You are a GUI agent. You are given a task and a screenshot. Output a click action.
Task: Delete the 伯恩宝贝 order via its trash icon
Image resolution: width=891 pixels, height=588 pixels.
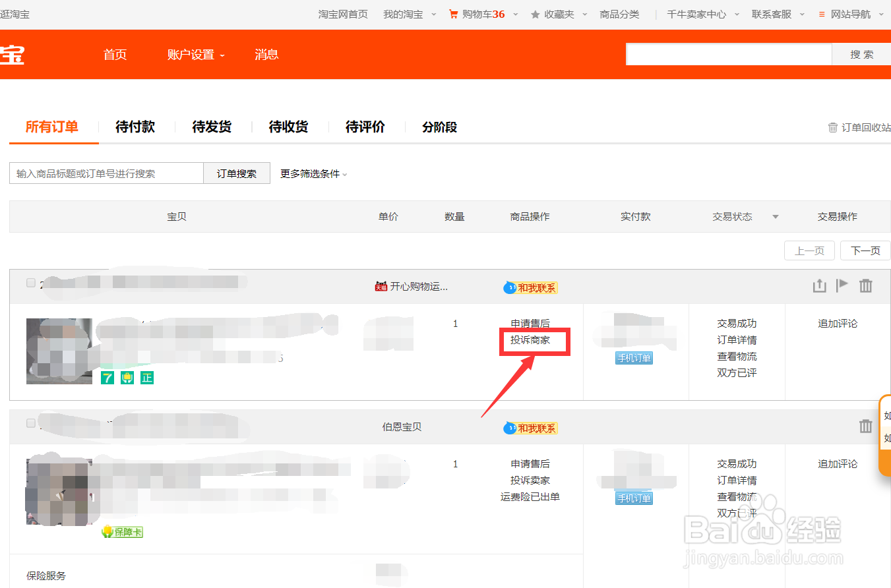click(866, 426)
